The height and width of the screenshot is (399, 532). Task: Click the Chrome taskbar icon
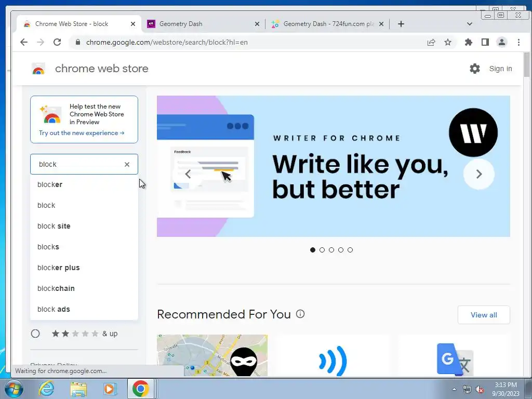pos(141,389)
